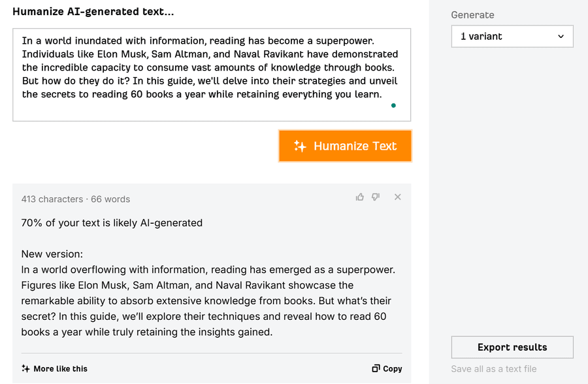Image resolution: width=588 pixels, height=384 pixels.
Task: Dismiss the result card with the X icon
Action: pyautogui.click(x=398, y=197)
